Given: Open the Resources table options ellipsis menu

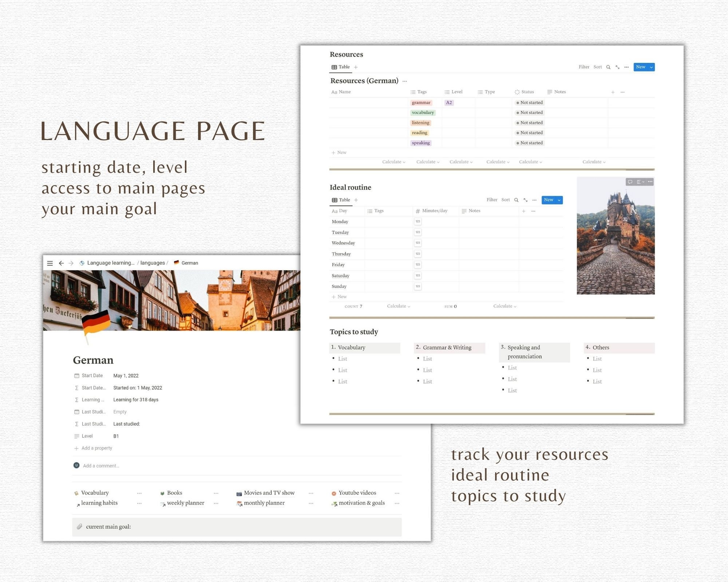Looking at the screenshot, I should coord(626,67).
